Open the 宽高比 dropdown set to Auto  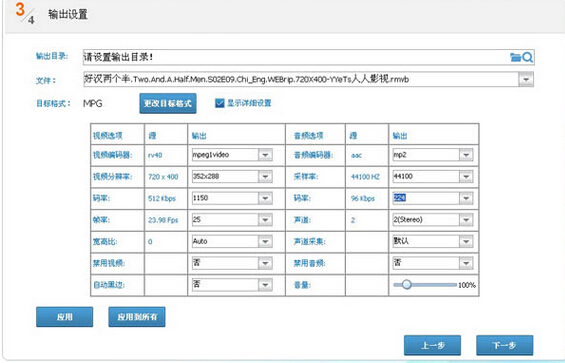click(265, 241)
